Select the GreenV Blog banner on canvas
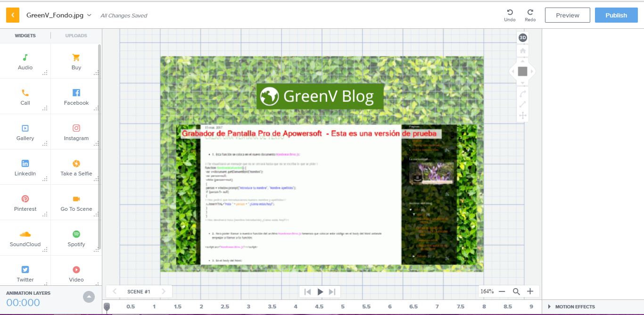This screenshot has width=644, height=315. point(320,96)
